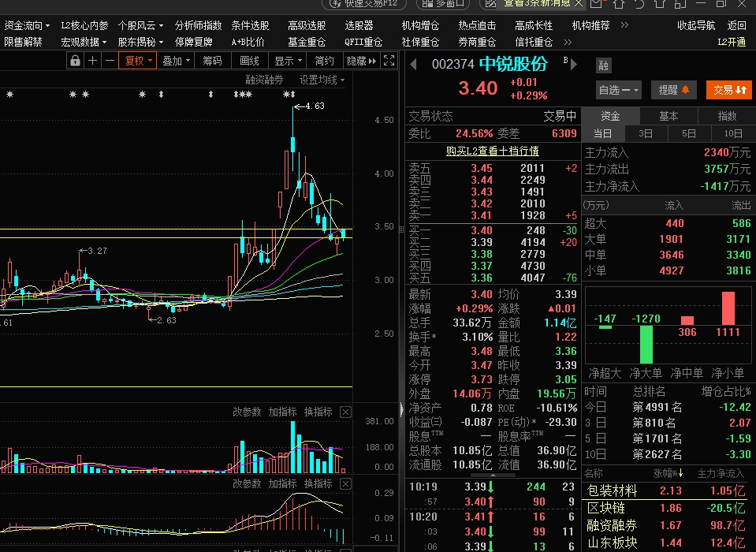Click 加指标 in the volume panel
756x552 pixels.
coord(282,412)
